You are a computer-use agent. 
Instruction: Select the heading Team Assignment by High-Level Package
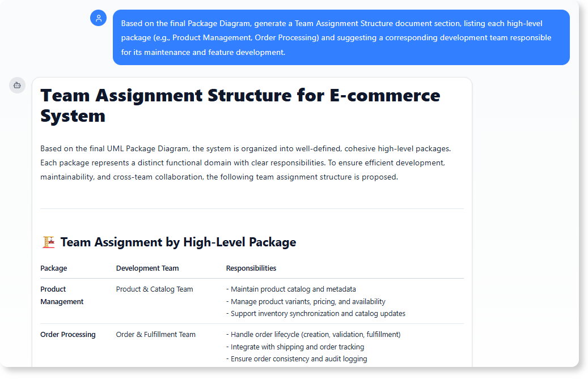[x=177, y=242]
